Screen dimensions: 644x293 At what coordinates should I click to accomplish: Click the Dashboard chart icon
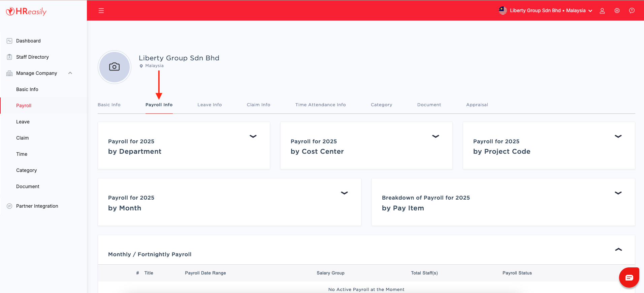[x=9, y=41]
